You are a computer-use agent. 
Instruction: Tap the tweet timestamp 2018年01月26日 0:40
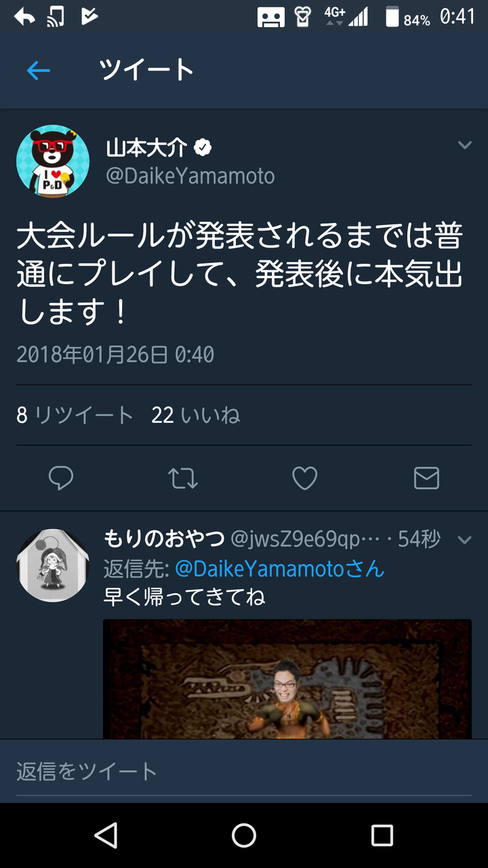[115, 354]
